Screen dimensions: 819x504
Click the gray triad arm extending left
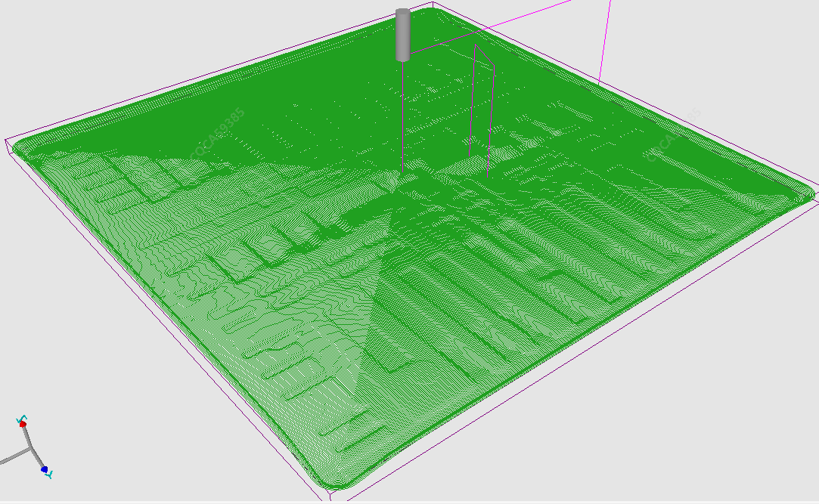(x=13, y=456)
